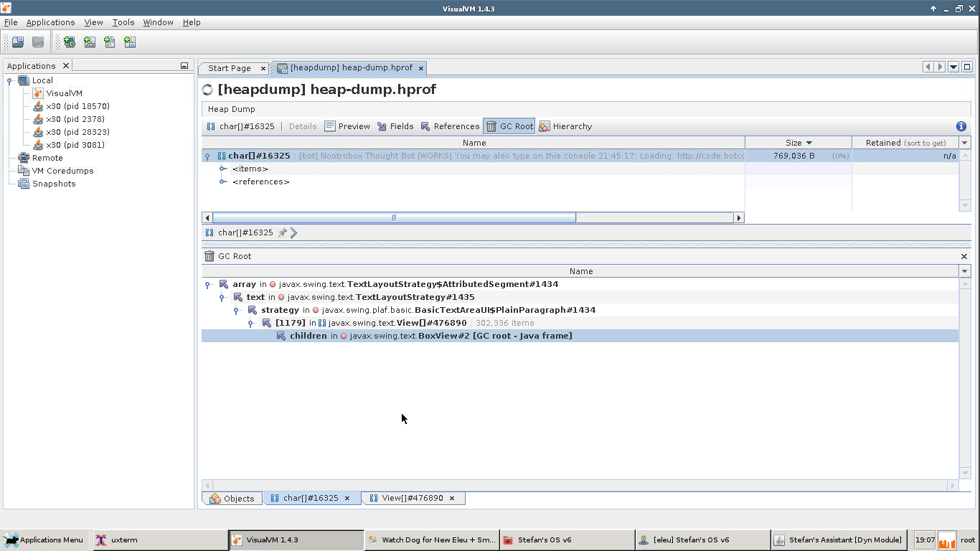Expand the <items> node
Image resolution: width=980 pixels, height=551 pixels.
tap(223, 169)
